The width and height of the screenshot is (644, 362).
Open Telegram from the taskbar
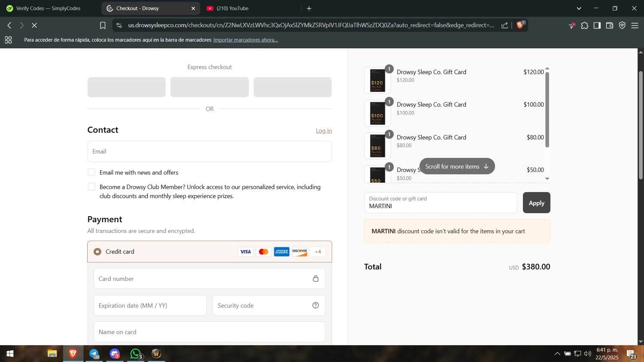tap(94, 354)
